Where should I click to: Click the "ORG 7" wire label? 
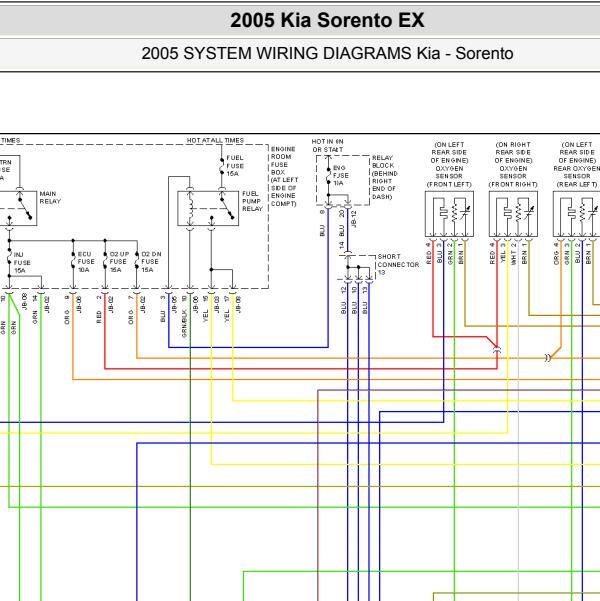131,310
